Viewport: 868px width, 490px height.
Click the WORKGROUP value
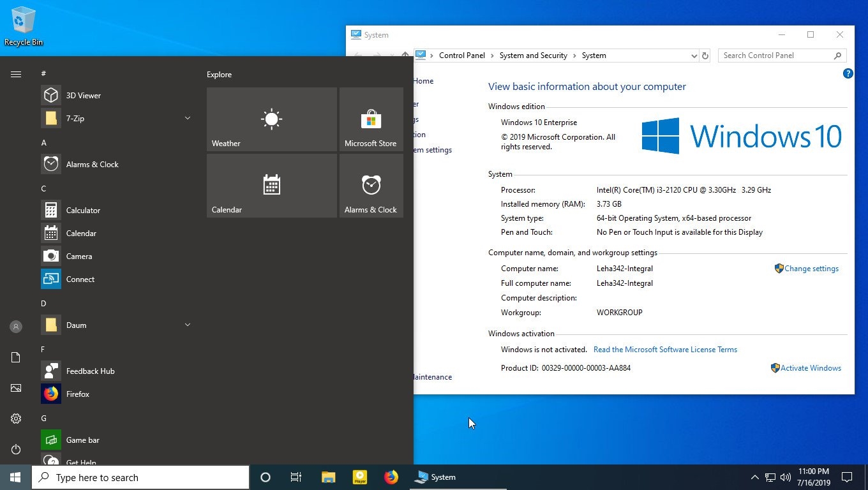620,313
